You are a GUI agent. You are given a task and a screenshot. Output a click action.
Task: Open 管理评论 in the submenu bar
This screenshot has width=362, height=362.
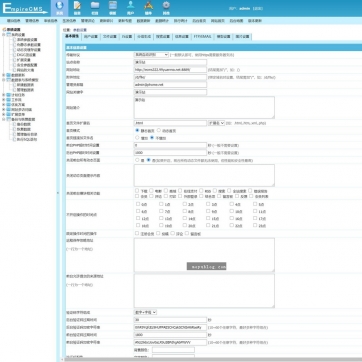click(x=88, y=21)
